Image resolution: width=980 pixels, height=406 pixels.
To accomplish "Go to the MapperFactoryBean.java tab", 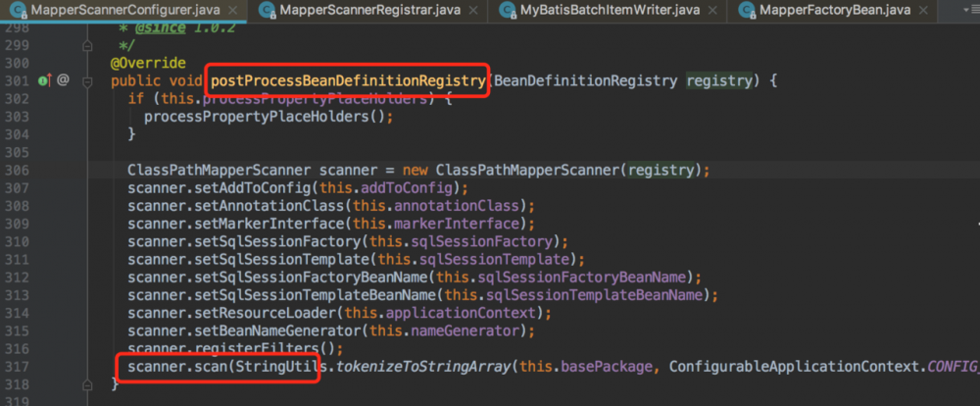I will pos(836,10).
